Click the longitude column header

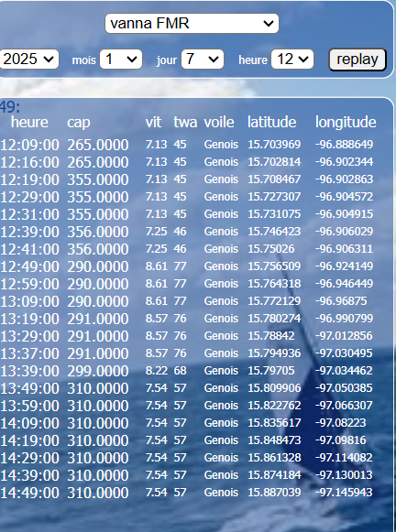(346, 122)
